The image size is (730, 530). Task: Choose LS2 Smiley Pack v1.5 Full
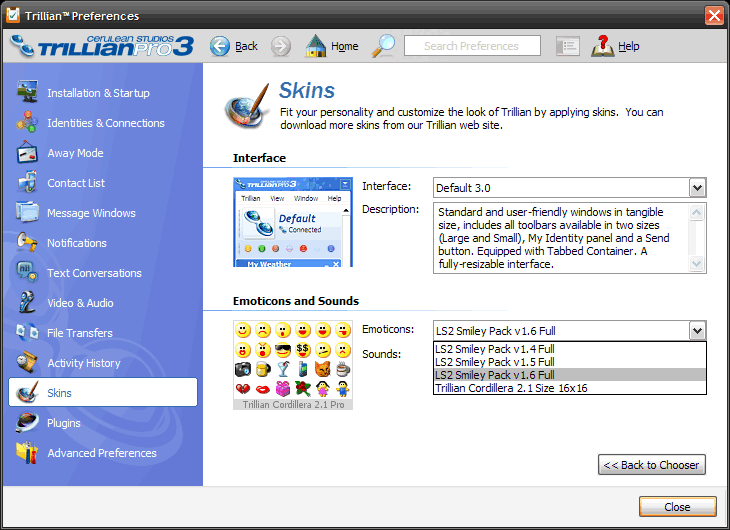tap(570, 362)
